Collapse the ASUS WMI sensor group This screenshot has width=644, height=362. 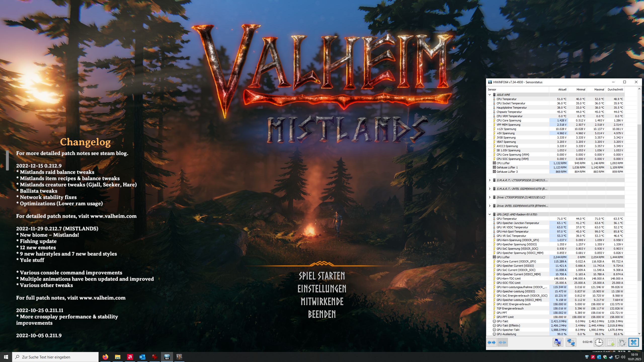[x=490, y=95]
